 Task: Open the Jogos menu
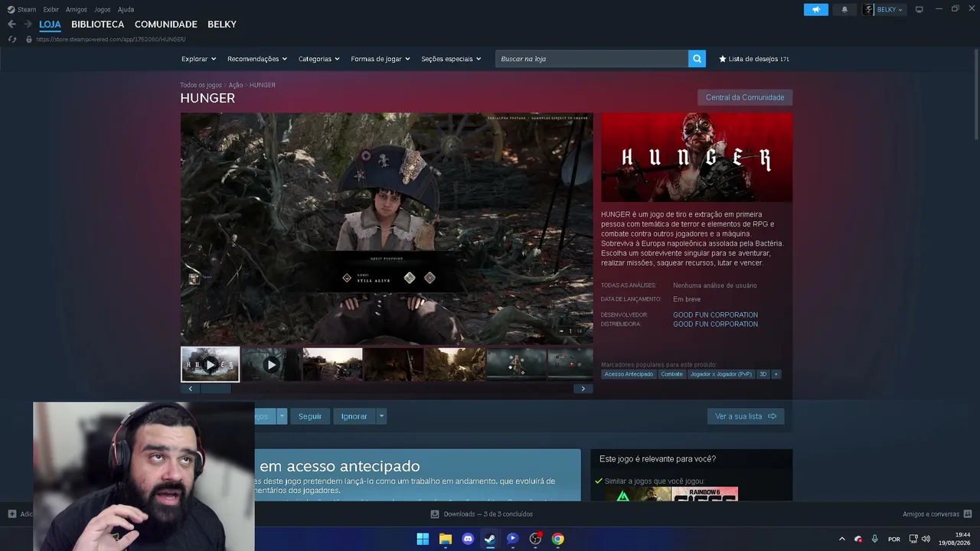tap(102, 9)
